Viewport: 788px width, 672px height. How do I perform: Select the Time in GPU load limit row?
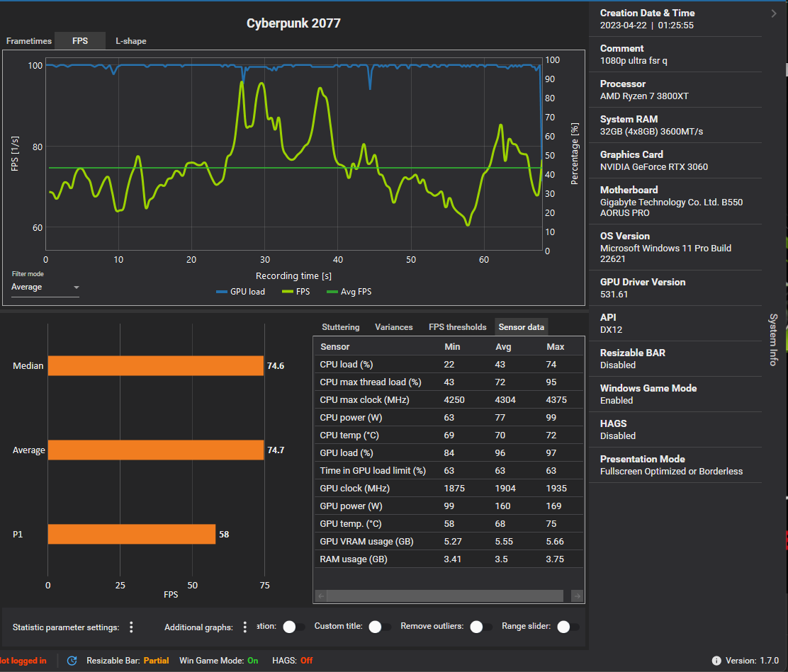(x=449, y=471)
